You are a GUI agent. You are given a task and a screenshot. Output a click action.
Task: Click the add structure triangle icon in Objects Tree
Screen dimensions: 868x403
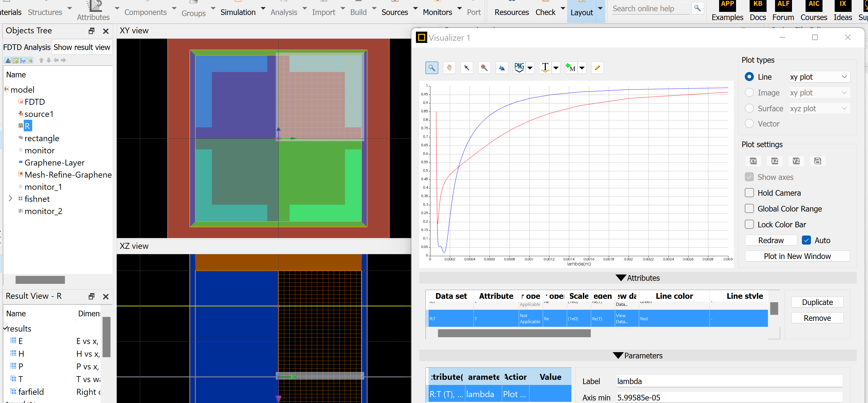coord(8,61)
